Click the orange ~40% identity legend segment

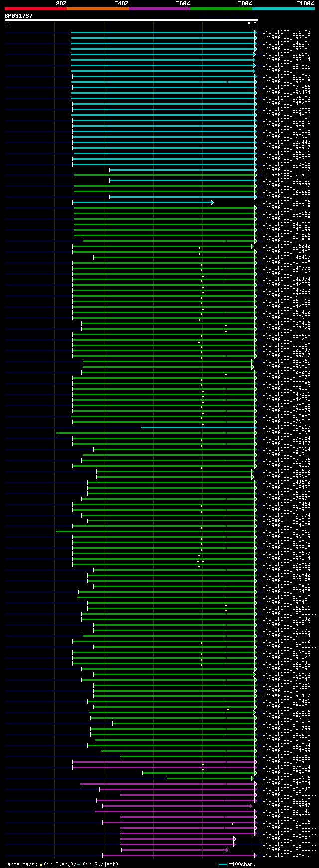click(x=97, y=9)
